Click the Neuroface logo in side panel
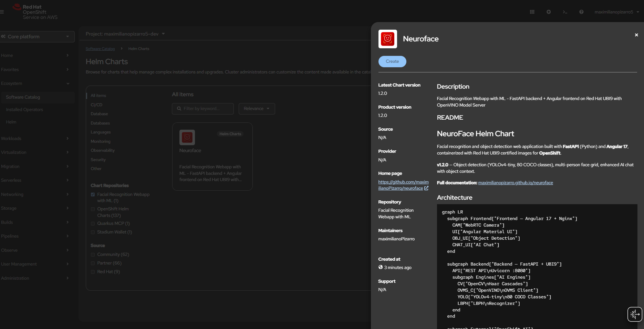644x329 pixels. click(x=387, y=39)
